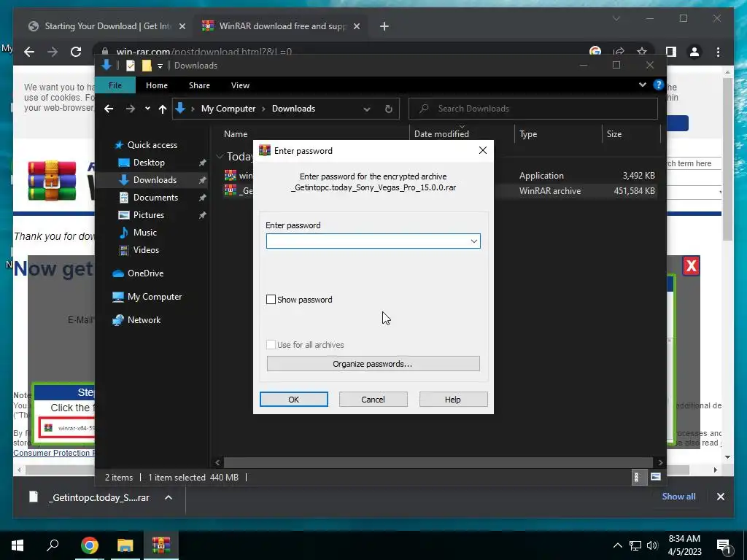Show hidden system tray icons
This screenshot has width=747, height=560.
(617, 545)
